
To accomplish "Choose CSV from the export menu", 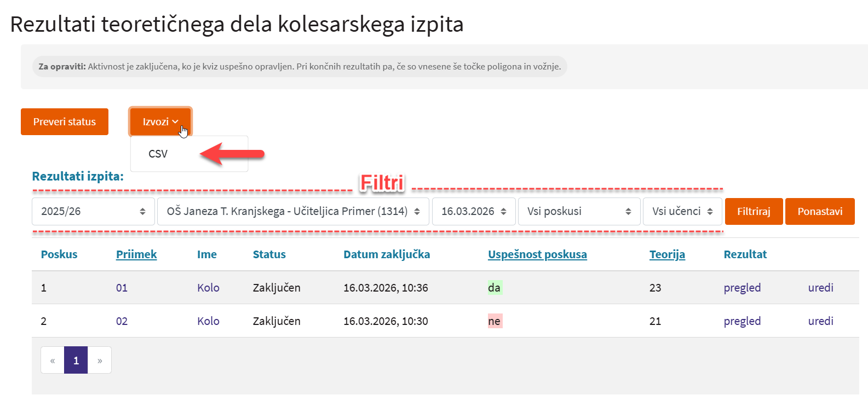I will [x=158, y=154].
